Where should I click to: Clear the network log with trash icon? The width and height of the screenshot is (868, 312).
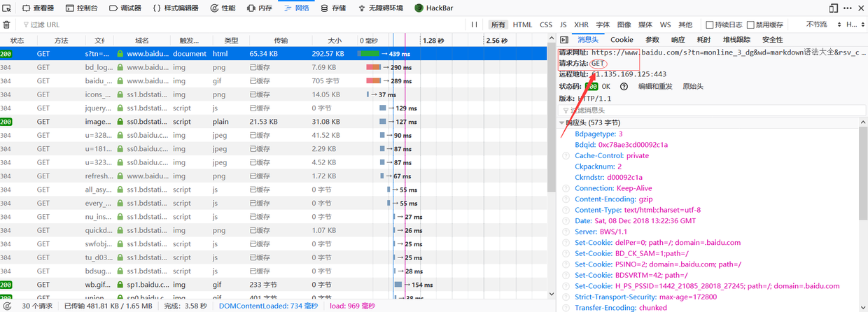[x=6, y=24]
